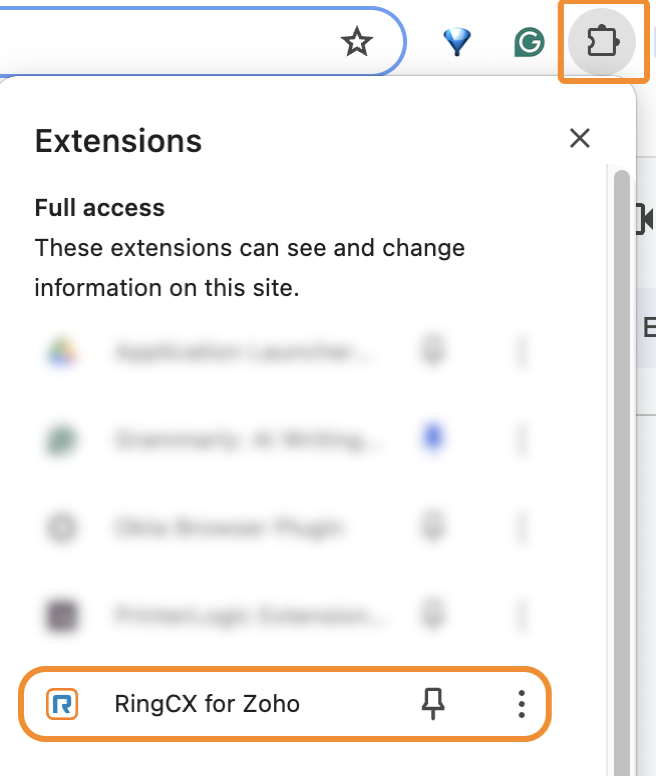The width and height of the screenshot is (656, 778).
Task: Unpin the Grammarly extension in the list
Action: point(433,438)
